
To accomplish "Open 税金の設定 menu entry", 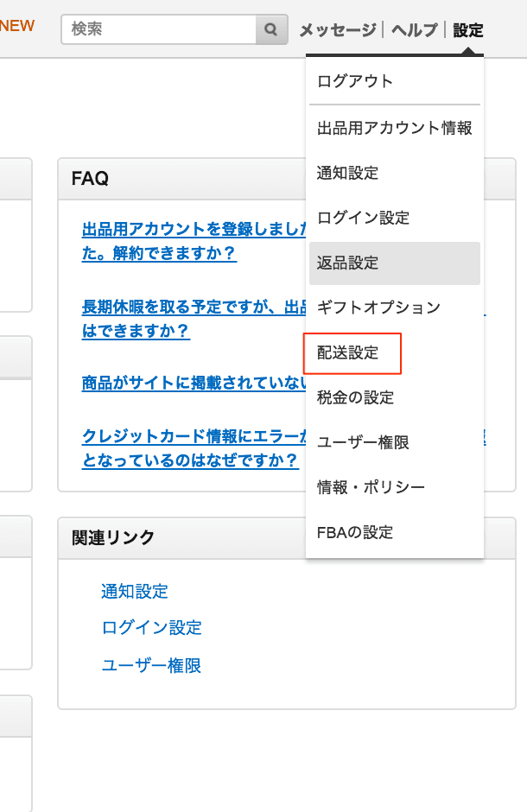I will point(356,397).
